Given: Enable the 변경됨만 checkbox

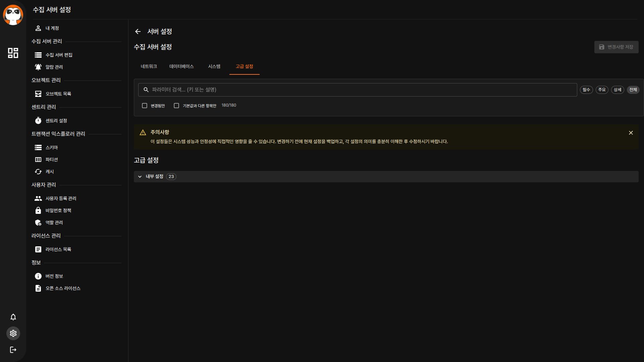Looking at the screenshot, I should pos(145,106).
